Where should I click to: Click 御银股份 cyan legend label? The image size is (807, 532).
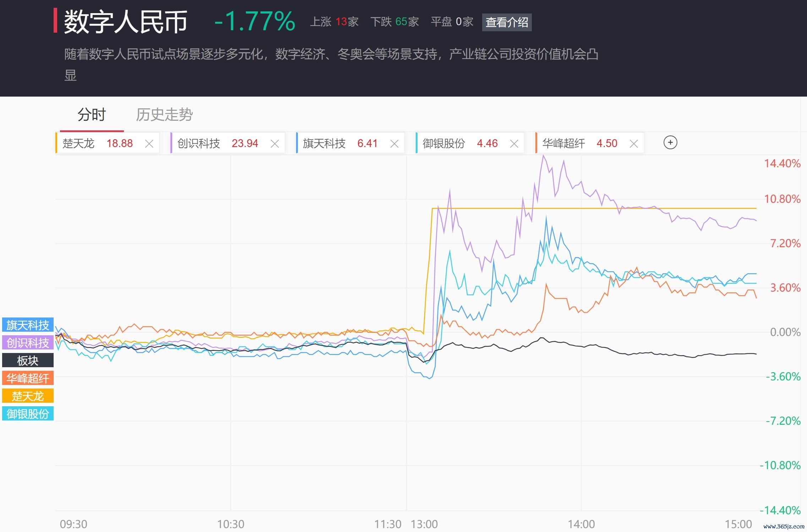coord(28,414)
